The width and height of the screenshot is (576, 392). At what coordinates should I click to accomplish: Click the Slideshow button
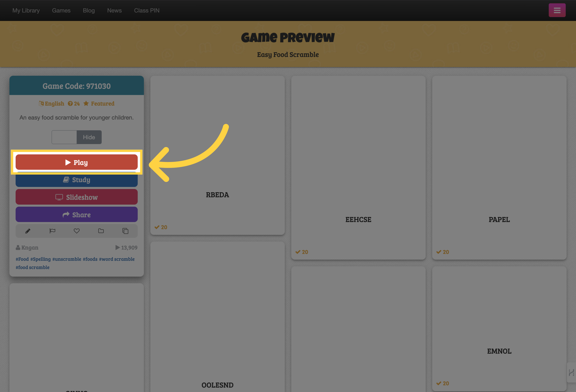(77, 197)
